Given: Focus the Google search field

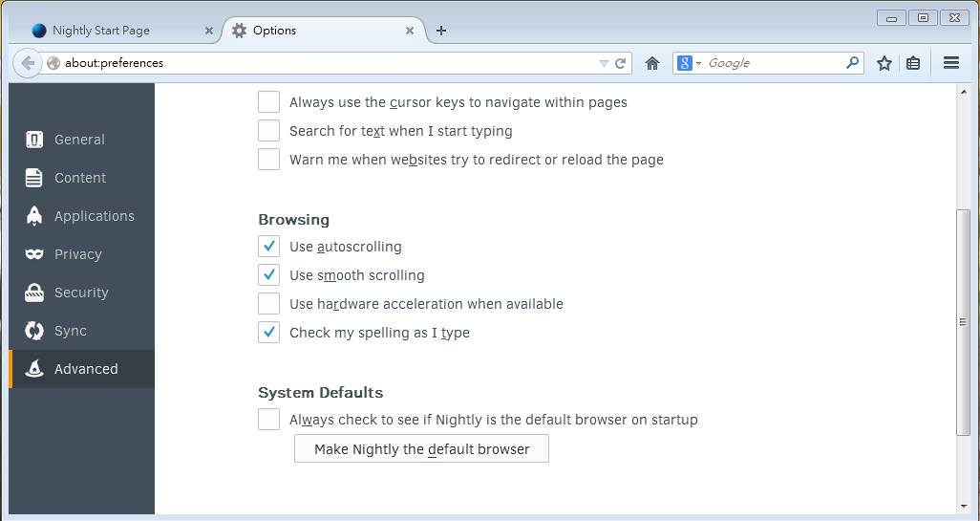Looking at the screenshot, I should (x=772, y=63).
